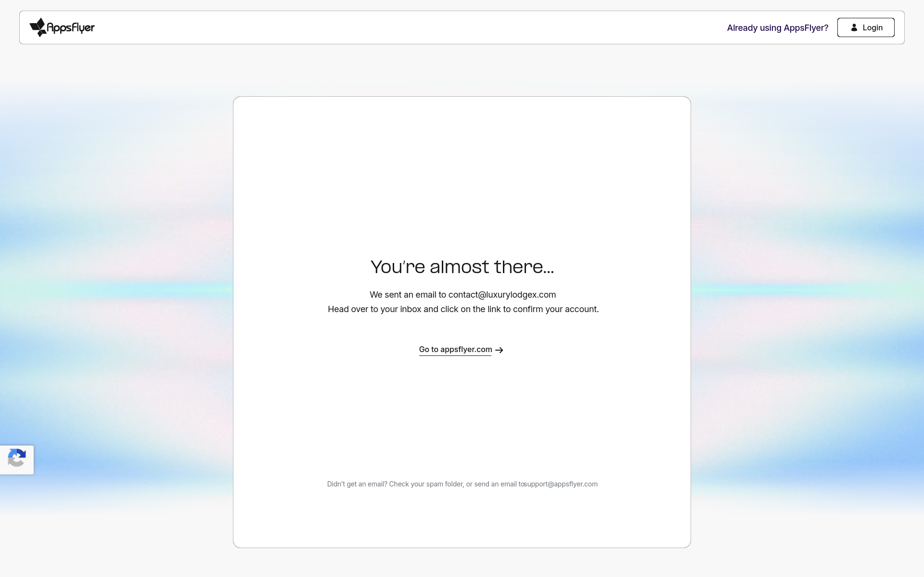
Task: Click the AppsFlyer wordmark text
Action: 71,28
